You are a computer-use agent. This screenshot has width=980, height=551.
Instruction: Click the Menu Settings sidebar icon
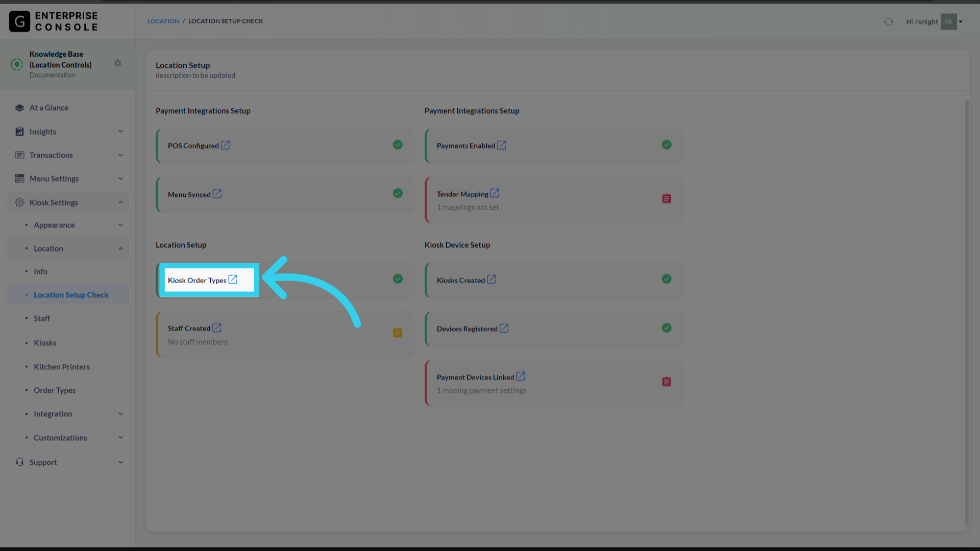coord(19,179)
